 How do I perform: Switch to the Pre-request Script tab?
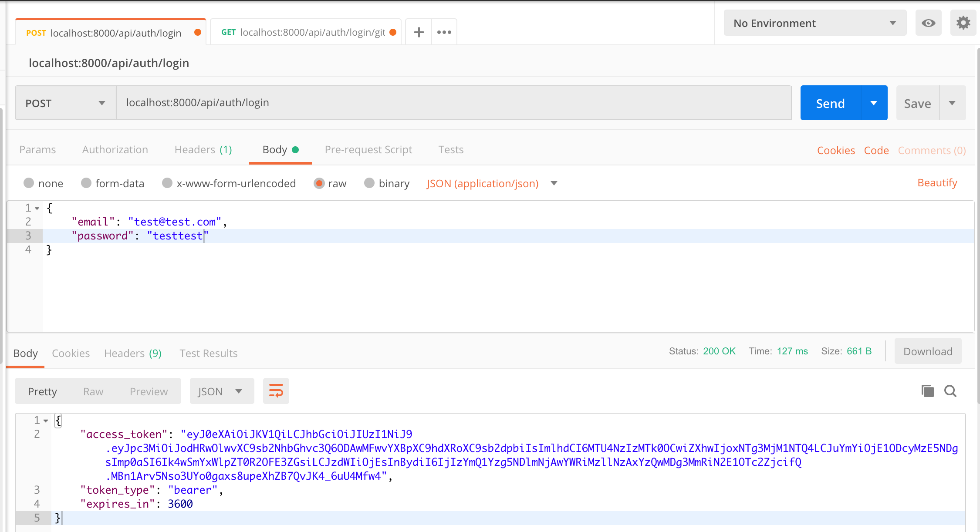(x=368, y=149)
